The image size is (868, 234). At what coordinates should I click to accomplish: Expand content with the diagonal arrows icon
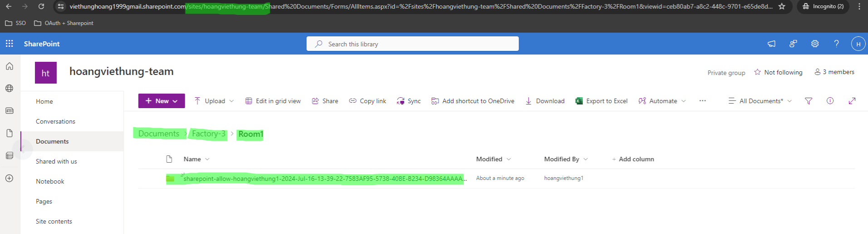[x=852, y=101]
